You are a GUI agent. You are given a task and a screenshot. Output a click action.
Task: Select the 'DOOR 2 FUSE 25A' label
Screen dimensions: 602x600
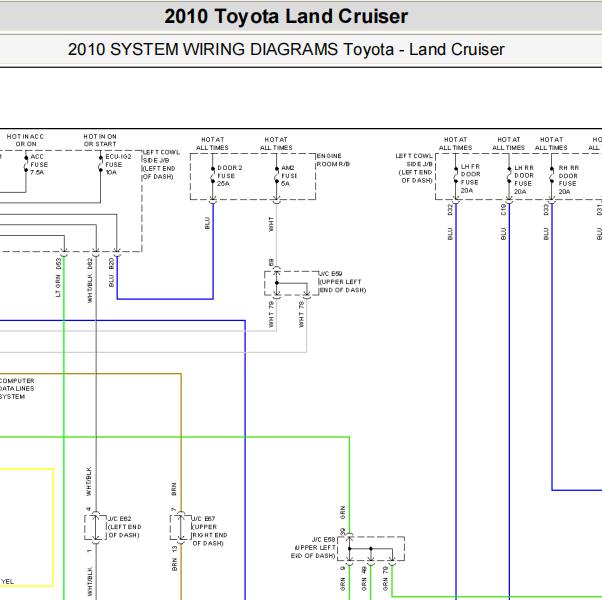(x=230, y=176)
